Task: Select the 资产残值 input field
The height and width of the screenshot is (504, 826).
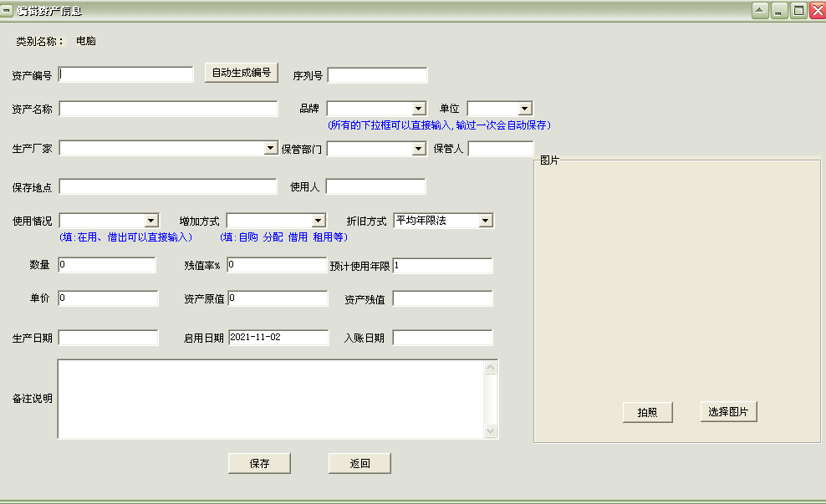Action: 442,298
